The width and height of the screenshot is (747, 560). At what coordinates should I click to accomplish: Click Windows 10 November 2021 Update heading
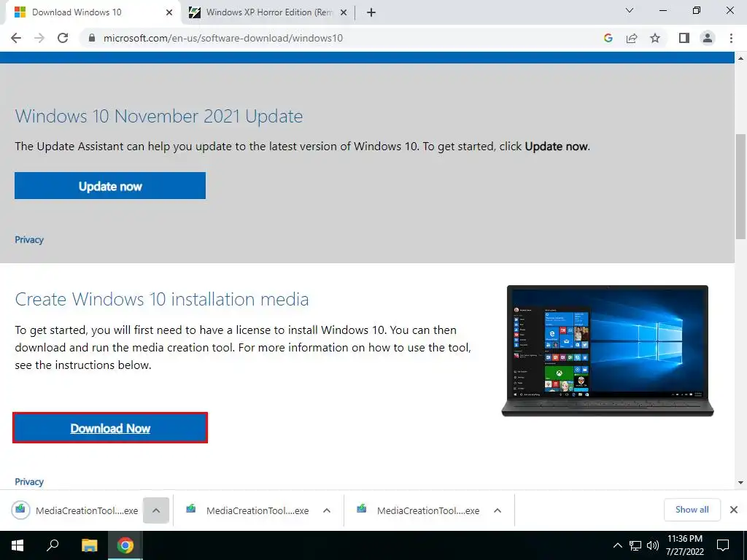[158, 116]
